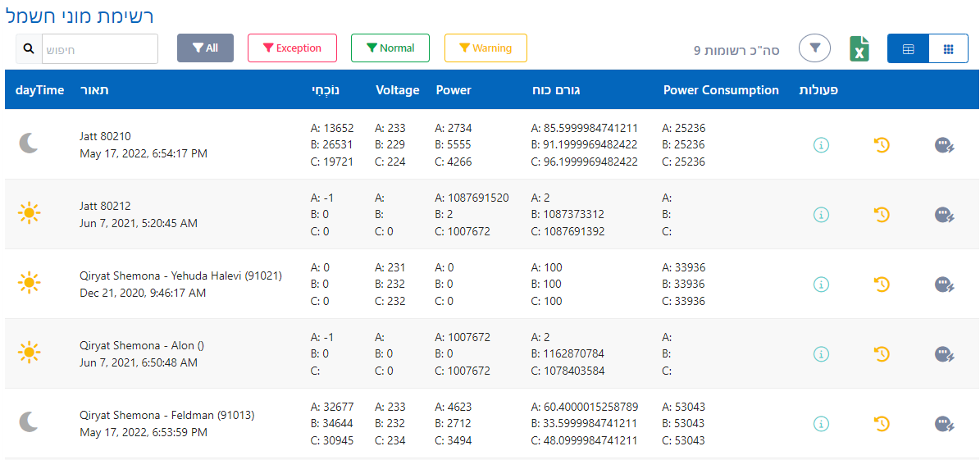980x460 pixels.
Task: Click into the search input field
Action: click(x=98, y=48)
